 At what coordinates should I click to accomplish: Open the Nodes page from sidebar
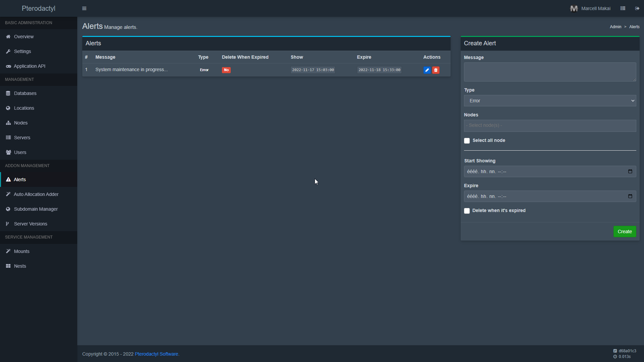point(21,123)
